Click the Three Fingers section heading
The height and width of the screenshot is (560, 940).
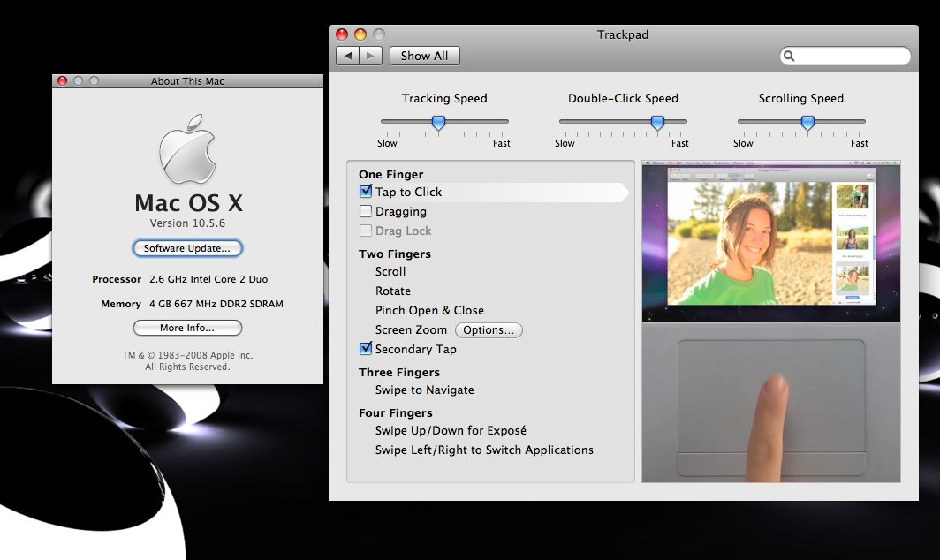tap(399, 373)
